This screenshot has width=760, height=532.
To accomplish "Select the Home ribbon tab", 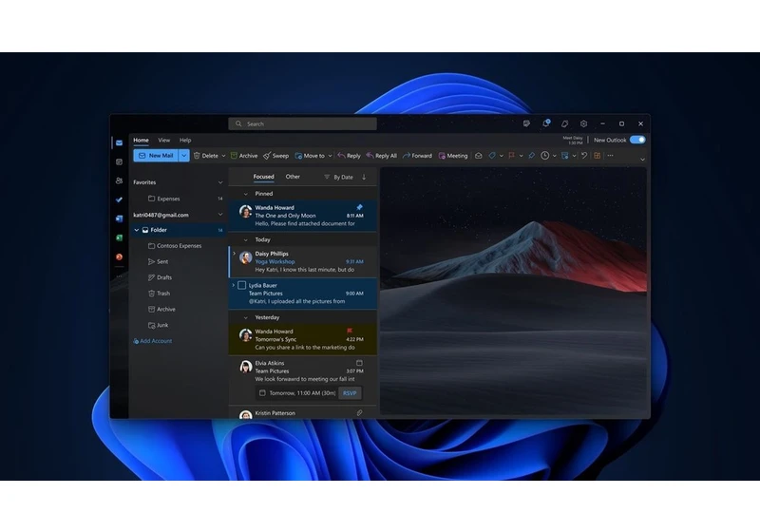I will click(141, 140).
